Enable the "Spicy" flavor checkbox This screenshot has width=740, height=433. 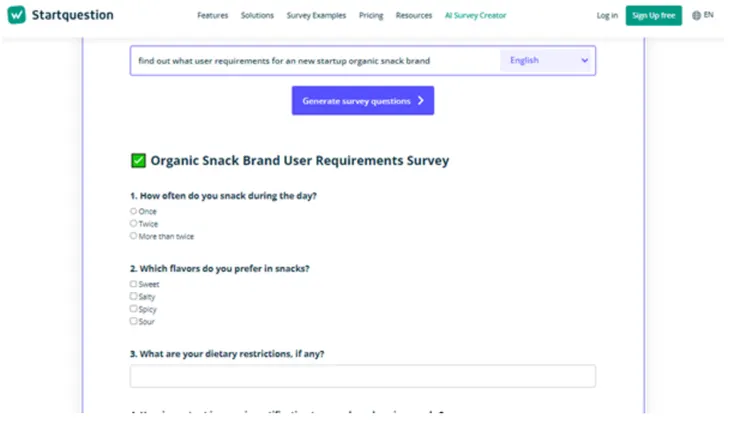(134, 309)
